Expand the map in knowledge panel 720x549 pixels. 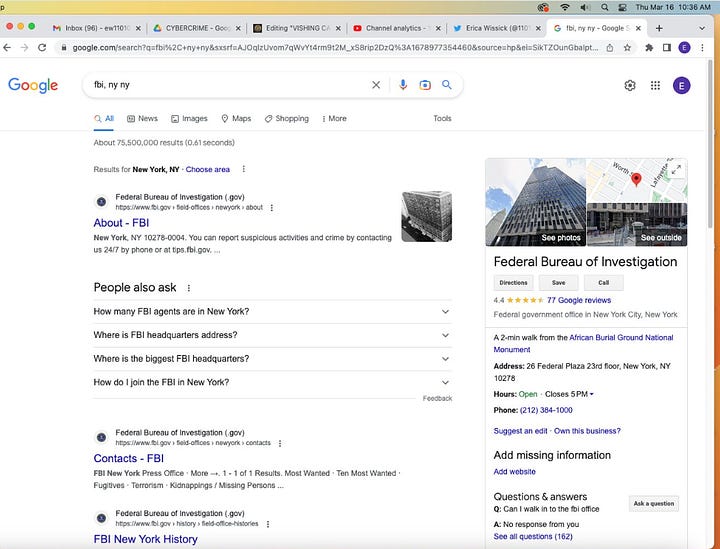click(x=676, y=169)
